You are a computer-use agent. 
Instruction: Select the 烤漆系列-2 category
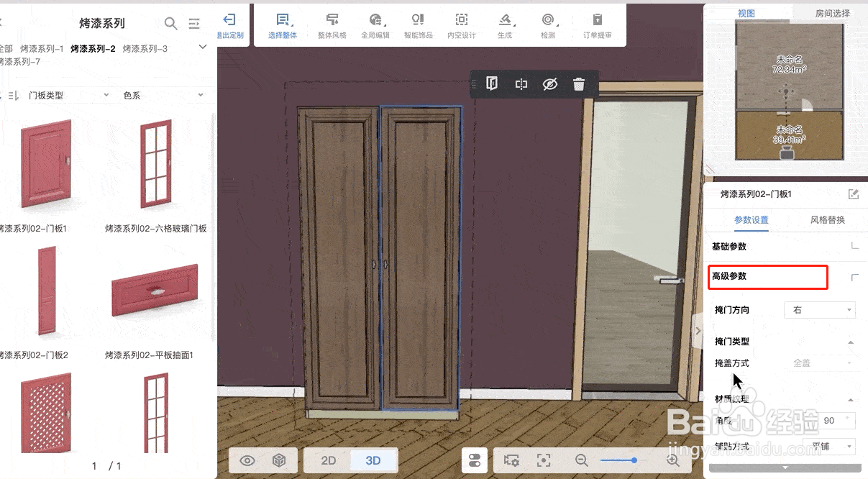[x=93, y=49]
